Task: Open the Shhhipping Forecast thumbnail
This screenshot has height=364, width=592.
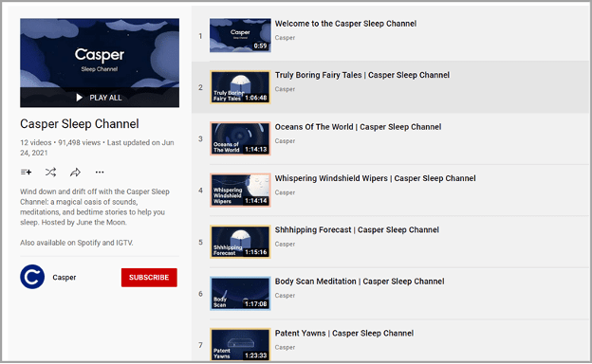Action: [241, 242]
